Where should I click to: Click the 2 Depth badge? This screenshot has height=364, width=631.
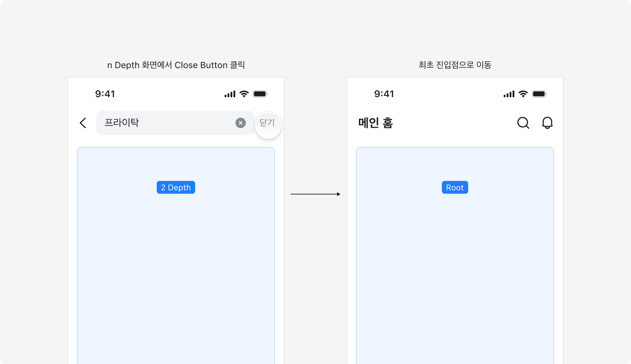coord(176,187)
